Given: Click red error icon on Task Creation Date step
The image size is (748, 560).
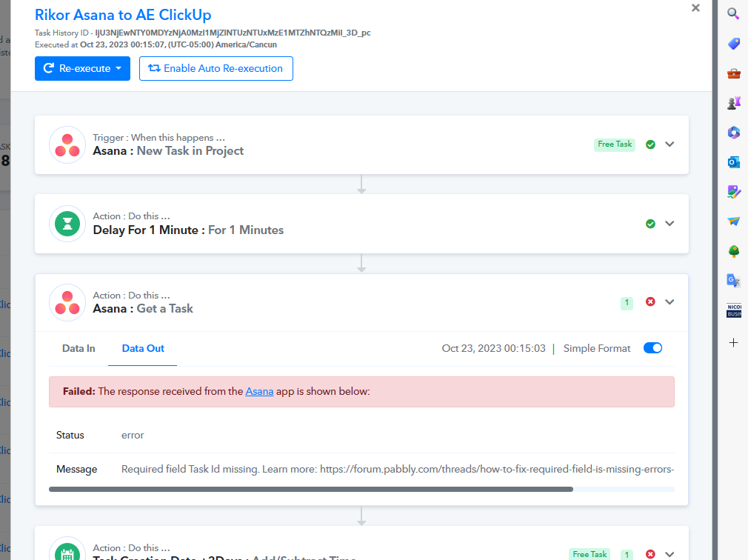Looking at the screenshot, I should coord(650,554).
